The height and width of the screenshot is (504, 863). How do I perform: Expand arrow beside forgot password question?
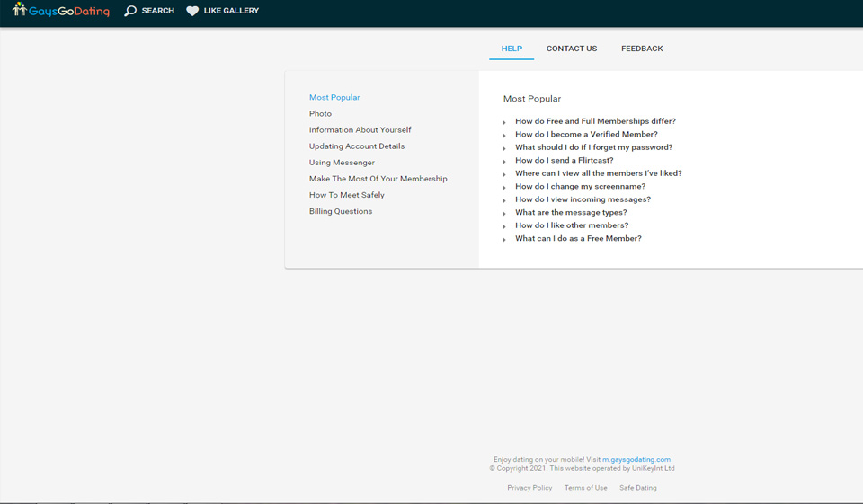[505, 148]
